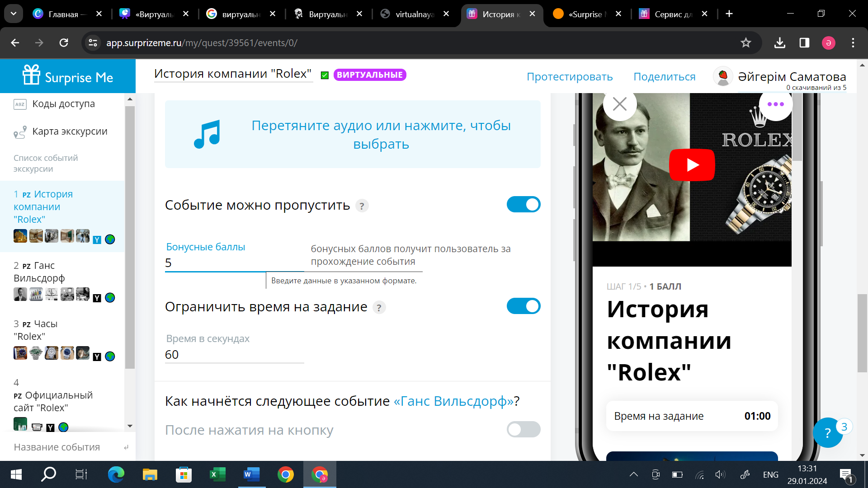Enable 'После нажатия на кнопку' switch

523,429
